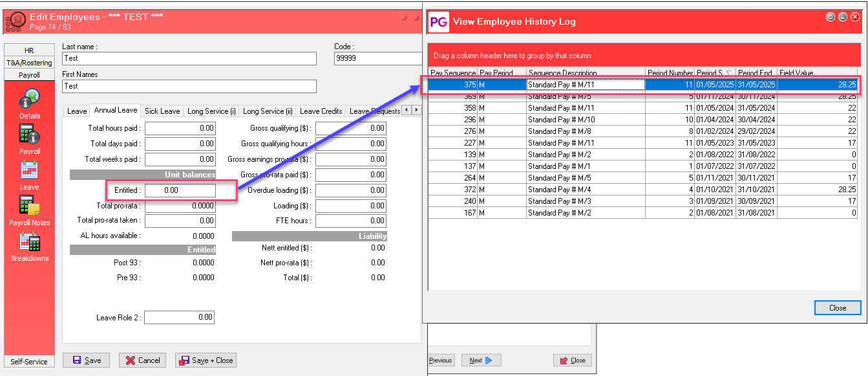Click the Last name input field
The width and height of the screenshot is (868, 376).
click(x=189, y=58)
